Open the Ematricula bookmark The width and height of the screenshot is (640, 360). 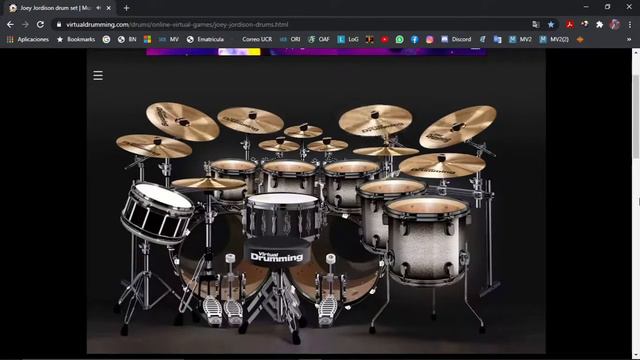click(205, 39)
